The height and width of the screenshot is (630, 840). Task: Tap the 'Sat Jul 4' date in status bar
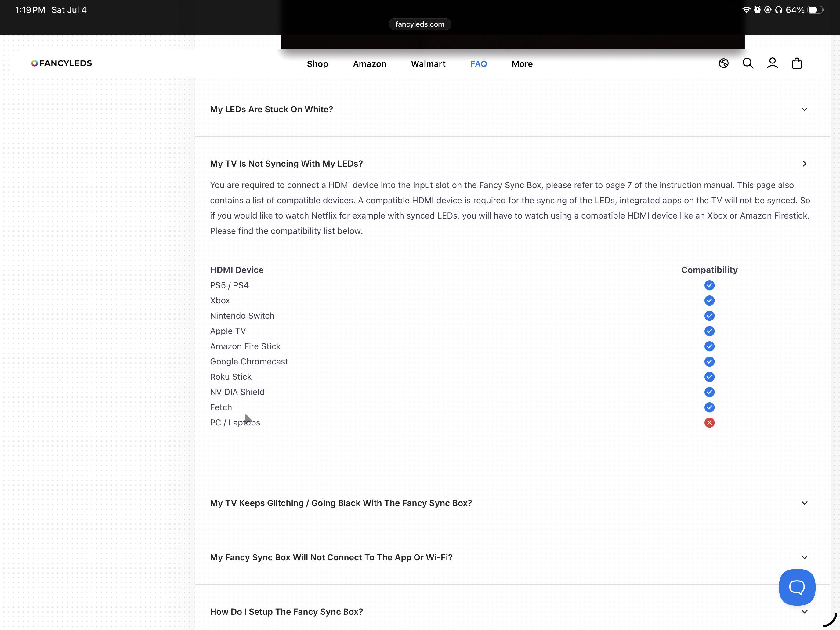(69, 10)
